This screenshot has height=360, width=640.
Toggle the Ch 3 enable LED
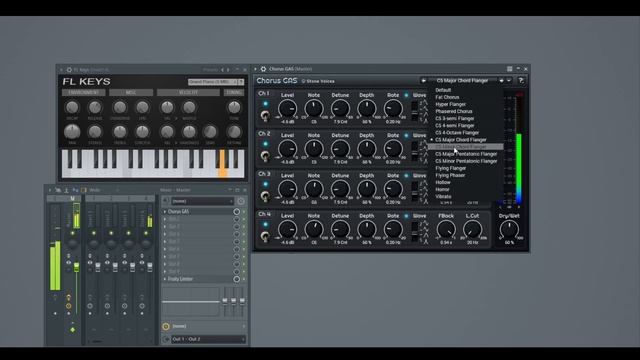click(265, 184)
